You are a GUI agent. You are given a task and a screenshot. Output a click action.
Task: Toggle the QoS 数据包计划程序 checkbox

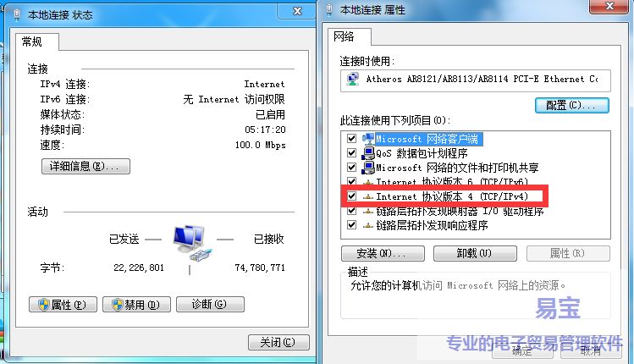tap(352, 153)
